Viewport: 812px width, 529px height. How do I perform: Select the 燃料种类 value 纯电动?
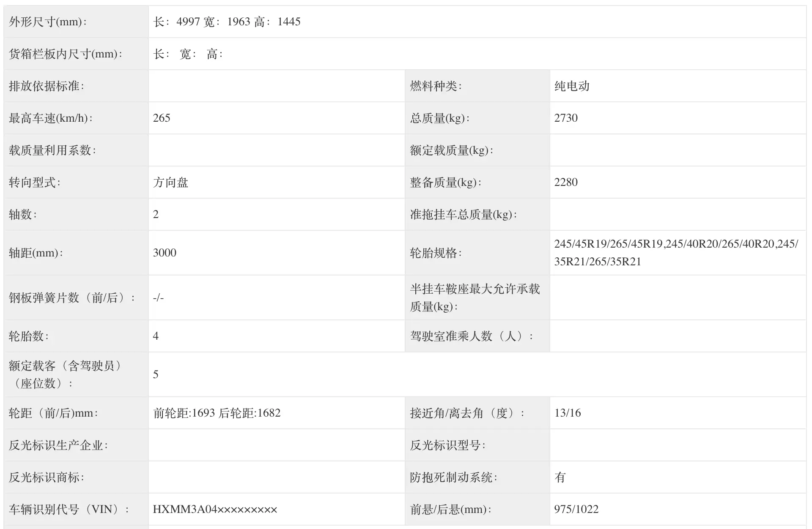coord(572,86)
